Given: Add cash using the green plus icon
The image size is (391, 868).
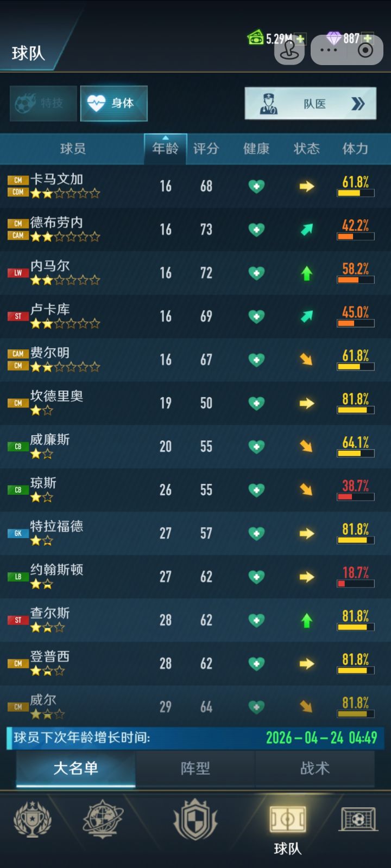Looking at the screenshot, I should click(x=300, y=39).
